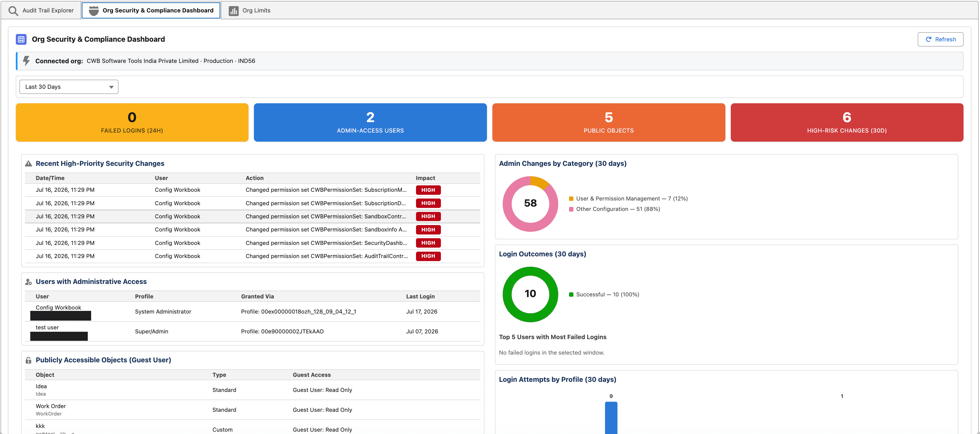Click the Custom type cell for kkk
This screenshot has height=434, width=980.
click(x=222, y=430)
